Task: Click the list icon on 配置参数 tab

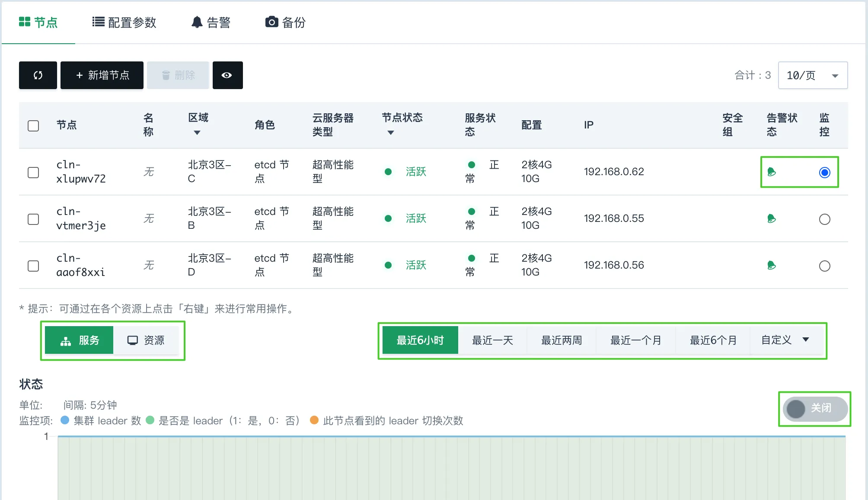Action: 99,22
